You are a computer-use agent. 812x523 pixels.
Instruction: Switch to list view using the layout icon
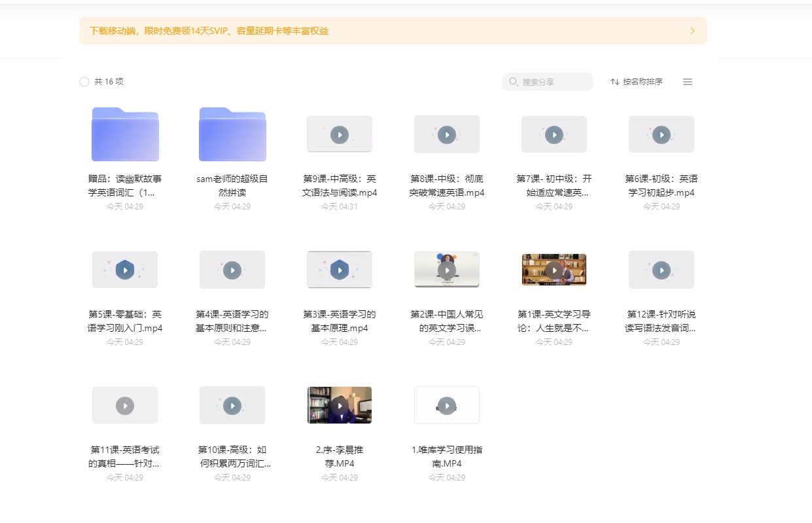coord(687,82)
